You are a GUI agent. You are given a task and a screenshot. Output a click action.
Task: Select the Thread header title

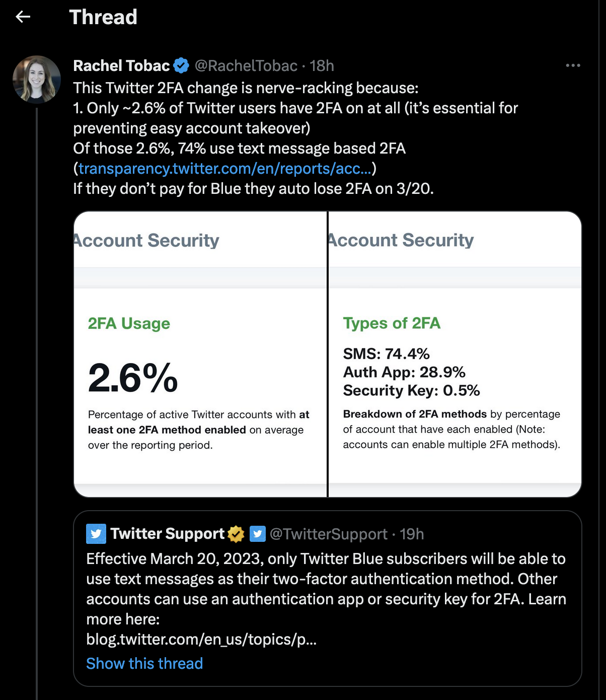tap(103, 17)
